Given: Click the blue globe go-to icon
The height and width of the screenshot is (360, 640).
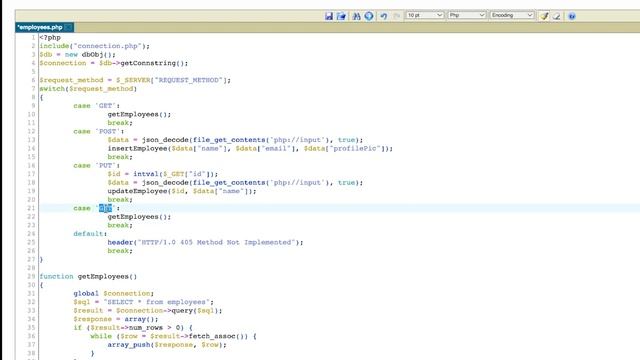Looking at the screenshot, I should pos(369,16).
